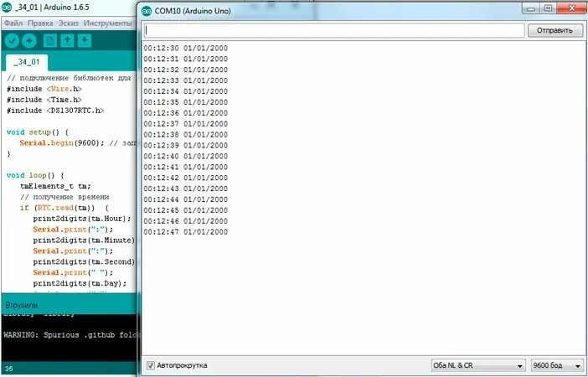The width and height of the screenshot is (588, 377).
Task: Click the print2digits(tm.Hour); code line
Action: 82,219
